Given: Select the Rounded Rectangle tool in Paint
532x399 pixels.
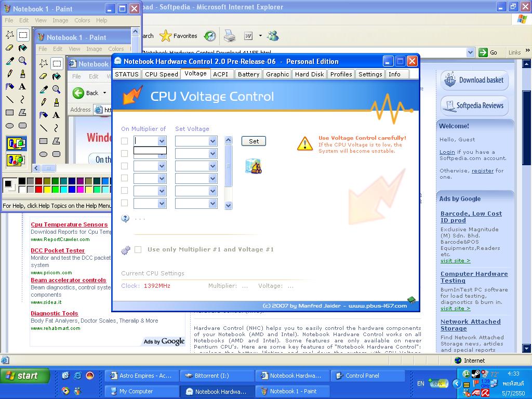Looking at the screenshot, I should pos(23,126).
